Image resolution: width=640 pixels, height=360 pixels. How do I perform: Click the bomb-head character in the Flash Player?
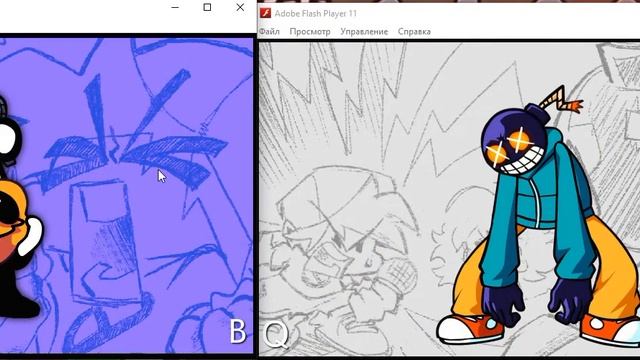539,216
